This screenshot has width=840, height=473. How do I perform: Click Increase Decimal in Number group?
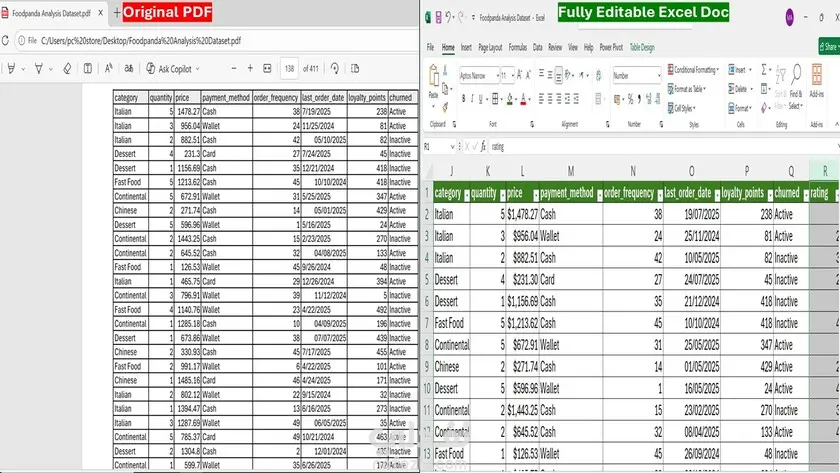(x=649, y=99)
